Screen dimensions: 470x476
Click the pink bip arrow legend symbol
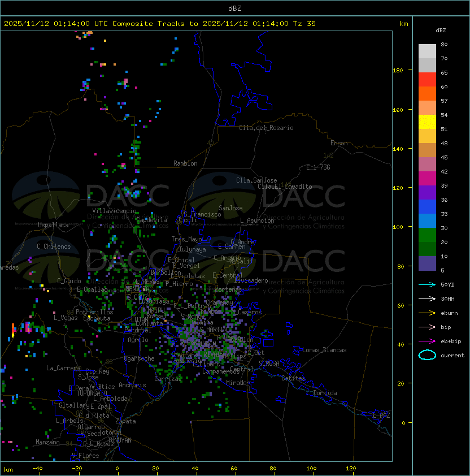(x=427, y=327)
